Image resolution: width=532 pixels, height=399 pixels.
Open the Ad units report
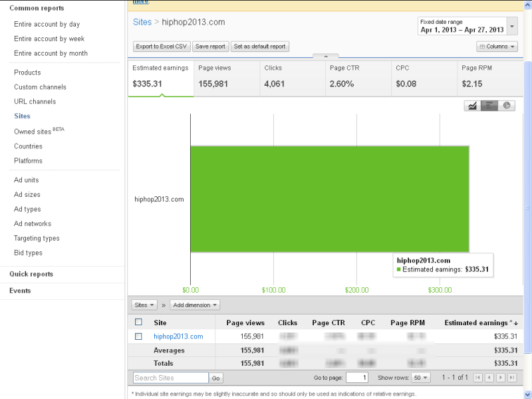point(27,180)
